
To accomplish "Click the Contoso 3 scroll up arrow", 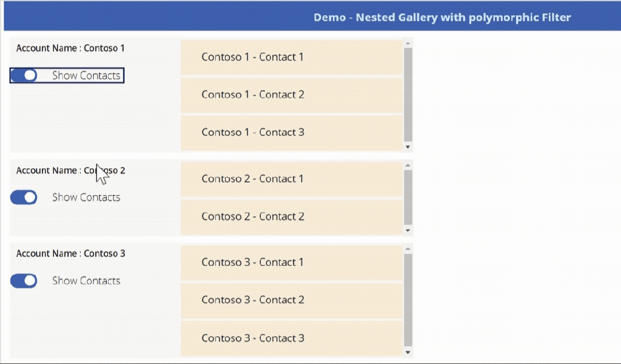I will (408, 249).
